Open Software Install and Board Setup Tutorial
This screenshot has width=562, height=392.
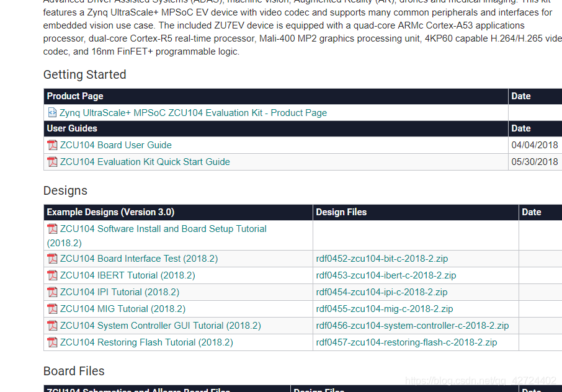click(157, 236)
